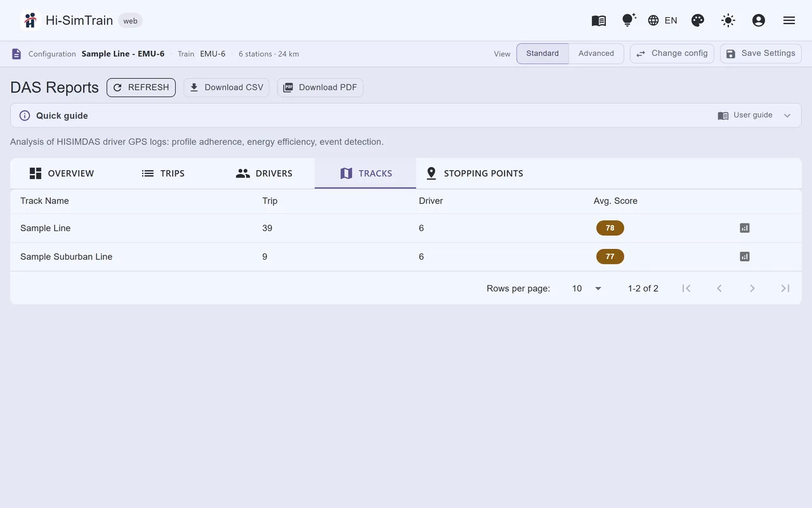Open the documentation book icon in header

click(599, 20)
